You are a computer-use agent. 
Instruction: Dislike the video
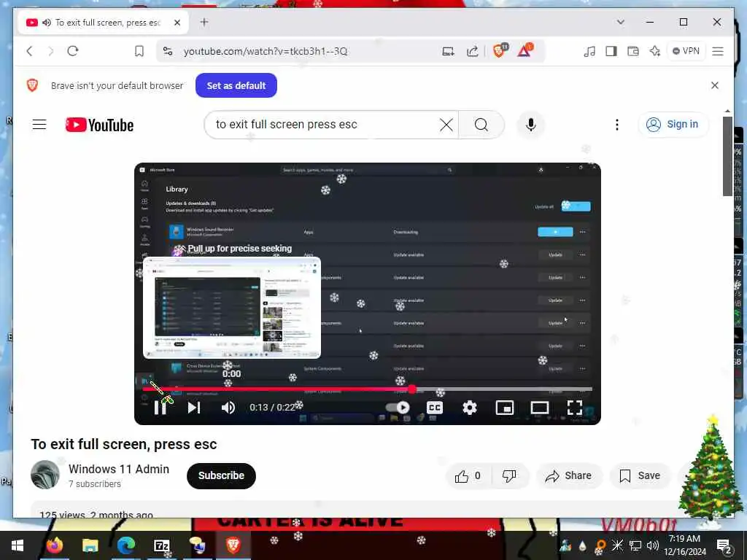pos(509,475)
